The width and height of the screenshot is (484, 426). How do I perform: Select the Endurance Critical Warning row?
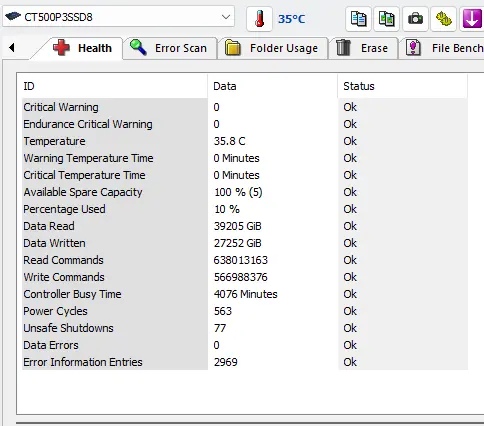pos(245,124)
